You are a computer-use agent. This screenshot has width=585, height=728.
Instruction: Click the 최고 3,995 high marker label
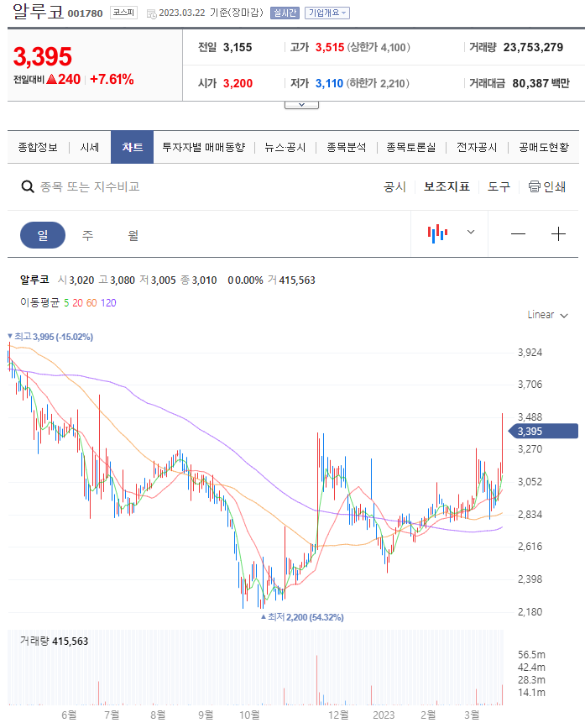point(50,337)
